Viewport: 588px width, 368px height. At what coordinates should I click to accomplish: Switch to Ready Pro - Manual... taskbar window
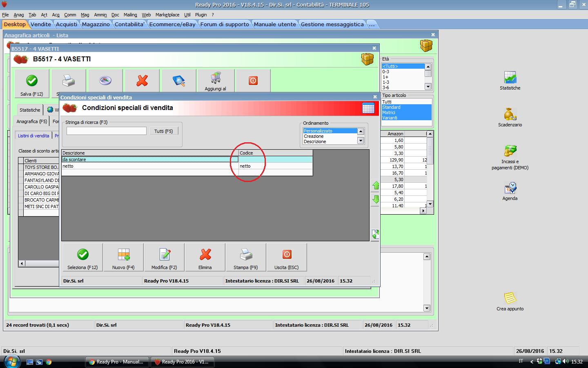click(117, 362)
